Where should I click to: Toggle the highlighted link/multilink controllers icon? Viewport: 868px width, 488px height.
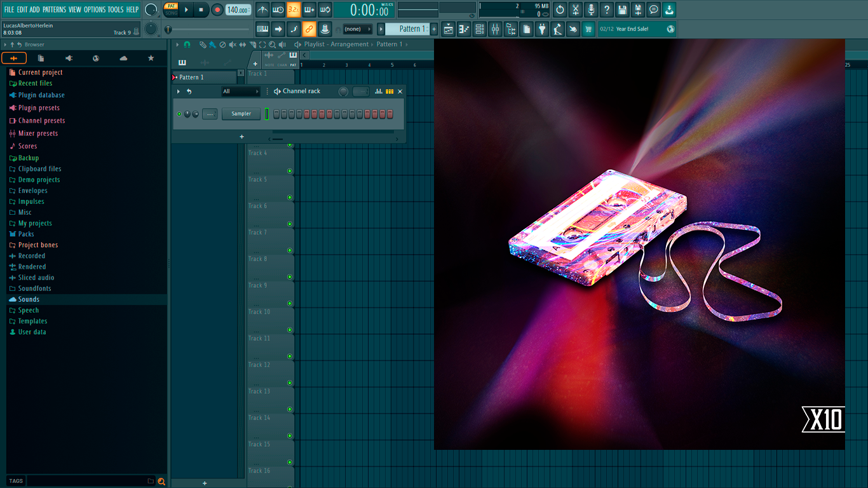pyautogui.click(x=309, y=29)
